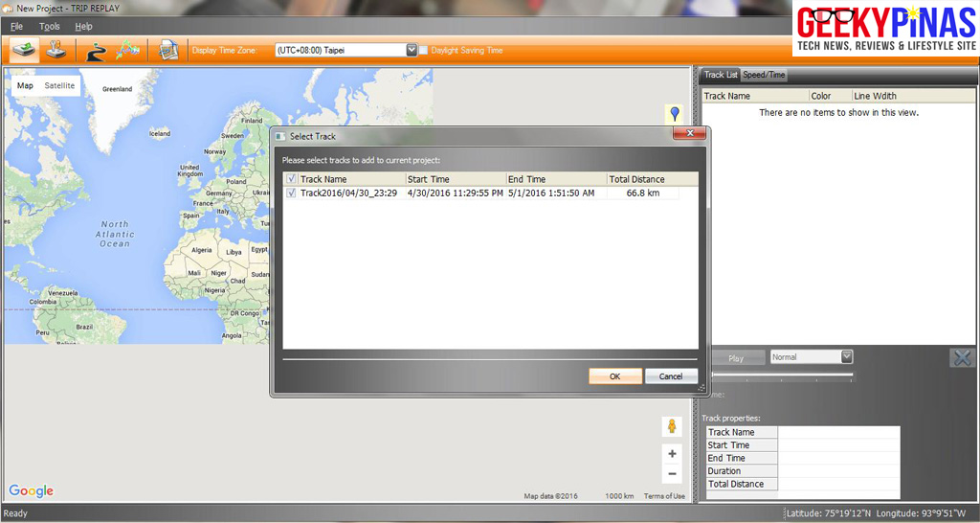This screenshot has width=980, height=523.
Task: Click start time 4/30/2016 11:29:55 PM
Action: [455, 193]
